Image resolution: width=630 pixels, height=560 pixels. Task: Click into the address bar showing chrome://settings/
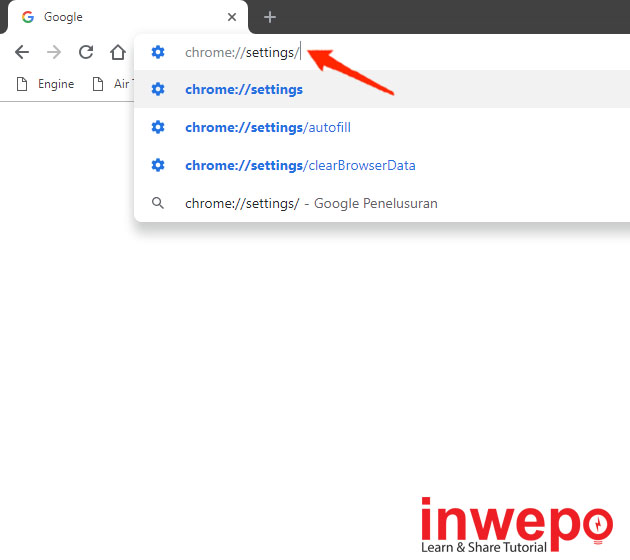(x=382, y=53)
